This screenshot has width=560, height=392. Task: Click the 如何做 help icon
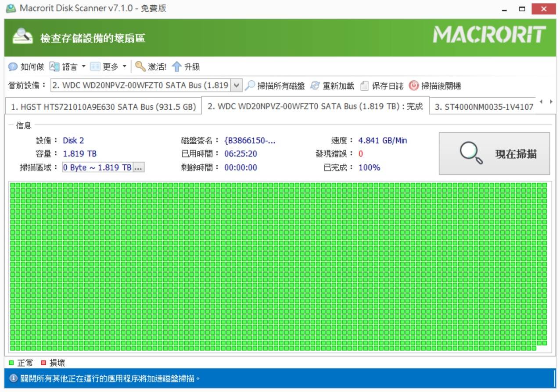13,67
